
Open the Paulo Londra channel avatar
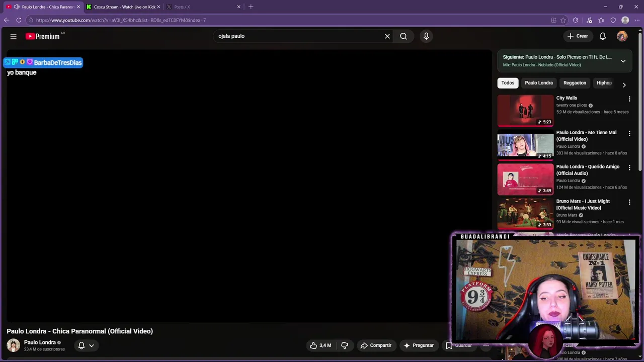(14, 345)
